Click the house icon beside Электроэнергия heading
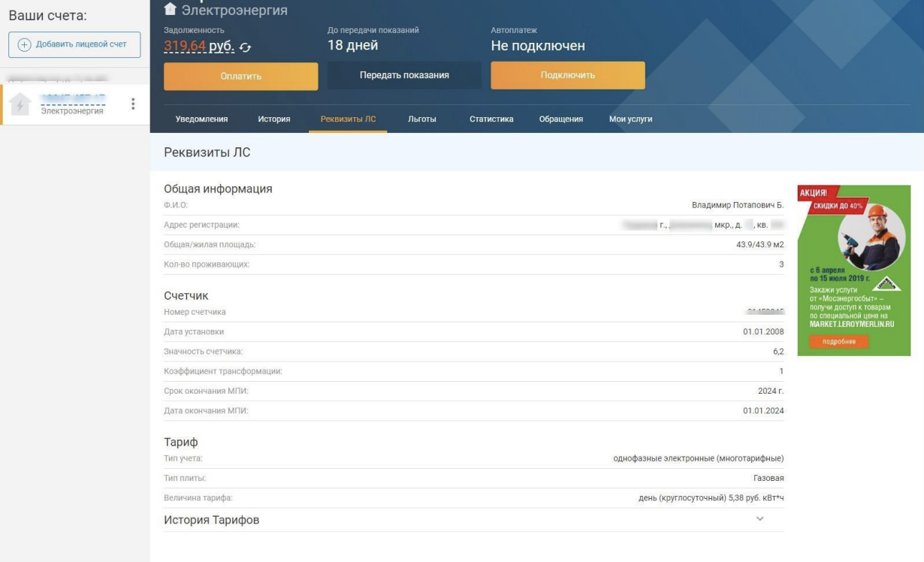Screen dimensions: 924x562 171,9
